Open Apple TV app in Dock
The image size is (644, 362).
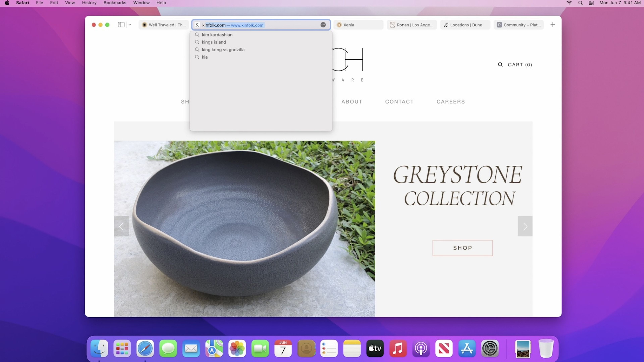375,348
